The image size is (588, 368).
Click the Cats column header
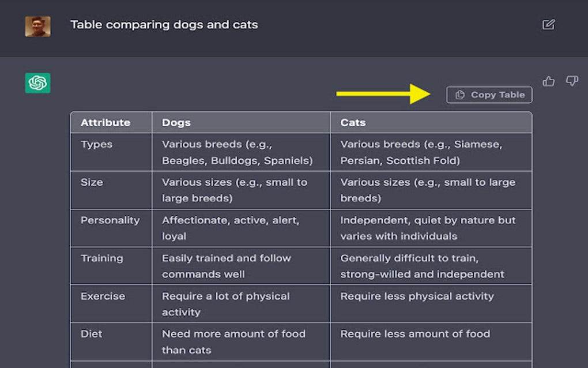[353, 123]
